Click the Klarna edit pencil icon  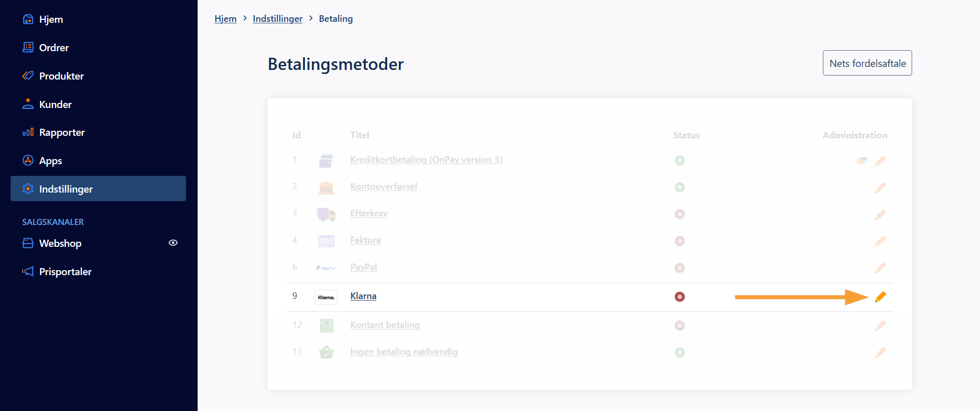pos(881,297)
